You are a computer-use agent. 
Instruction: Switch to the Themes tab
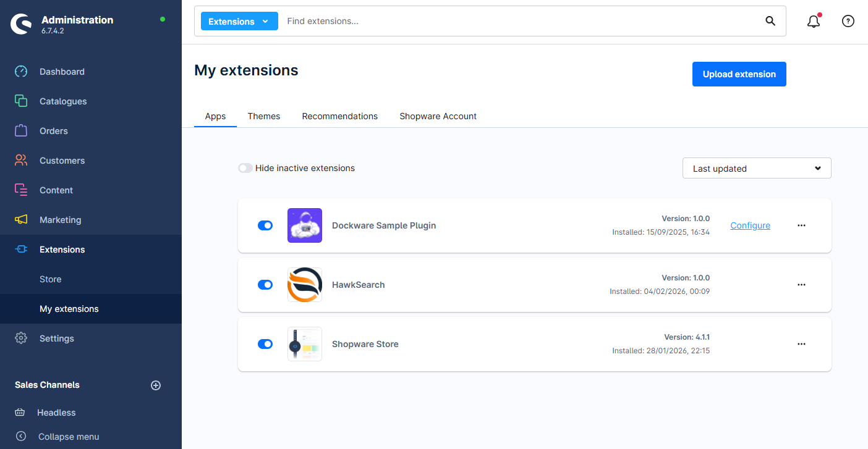click(264, 116)
